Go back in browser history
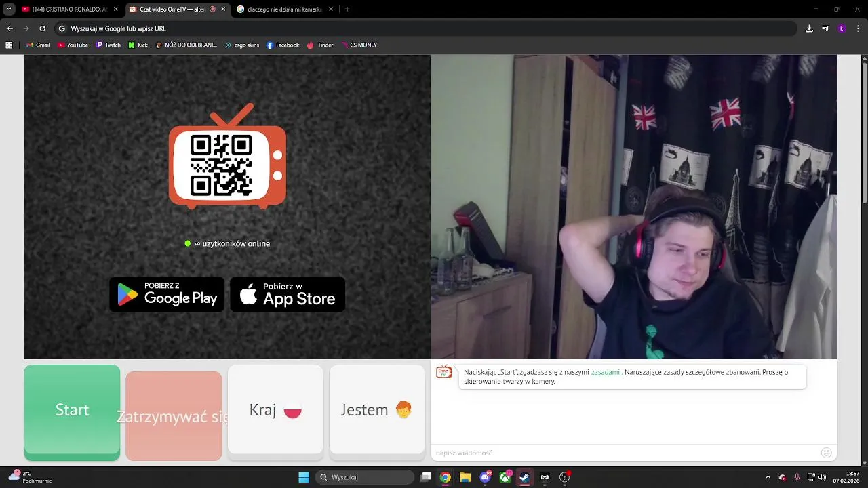 coord(9,28)
